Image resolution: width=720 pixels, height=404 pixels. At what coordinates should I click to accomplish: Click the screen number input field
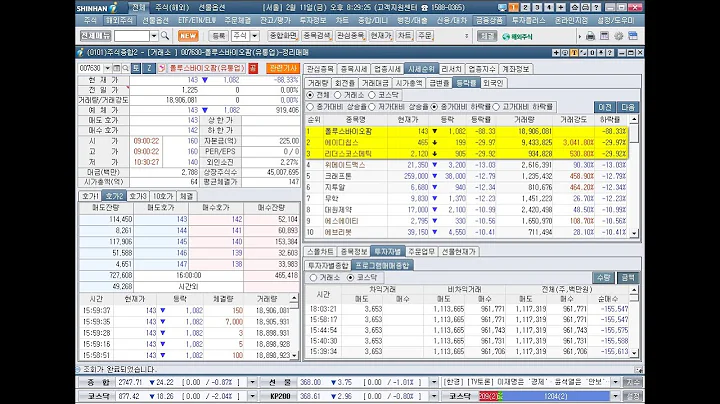click(x=132, y=36)
